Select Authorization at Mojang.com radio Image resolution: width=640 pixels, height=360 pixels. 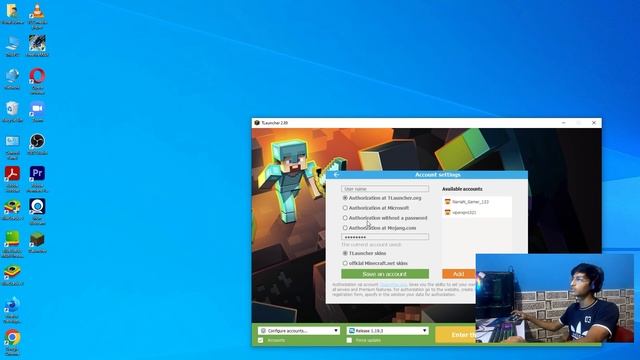pyautogui.click(x=345, y=228)
